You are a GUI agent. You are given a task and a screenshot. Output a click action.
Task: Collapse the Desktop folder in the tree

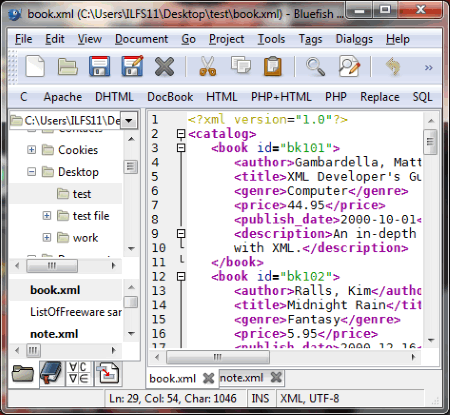(x=32, y=172)
